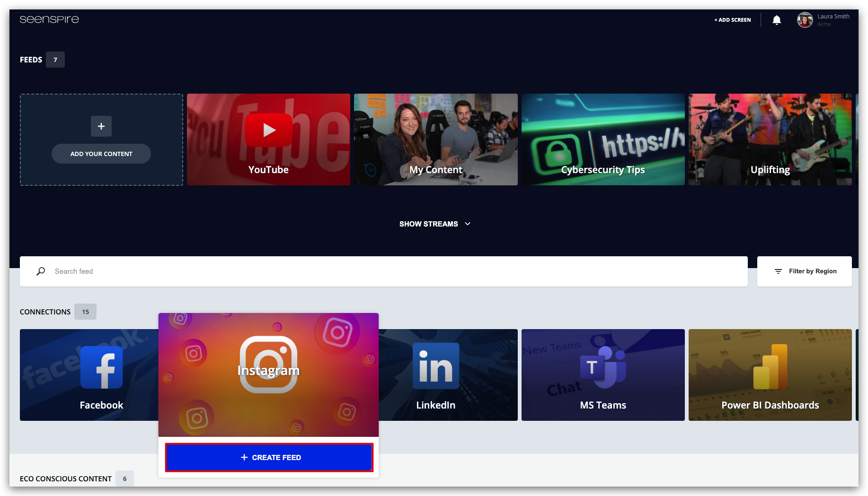This screenshot has height=496, width=868.
Task: Click the YouTube feed label
Action: tap(268, 170)
